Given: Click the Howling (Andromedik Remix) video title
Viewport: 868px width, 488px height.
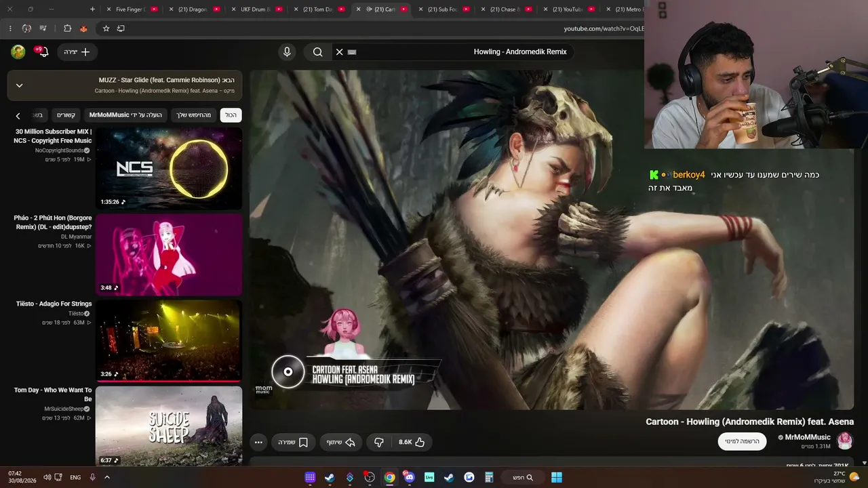Looking at the screenshot, I should point(749,422).
